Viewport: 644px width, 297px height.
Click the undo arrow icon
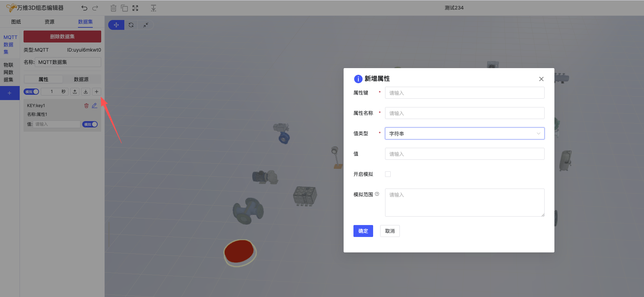84,8
